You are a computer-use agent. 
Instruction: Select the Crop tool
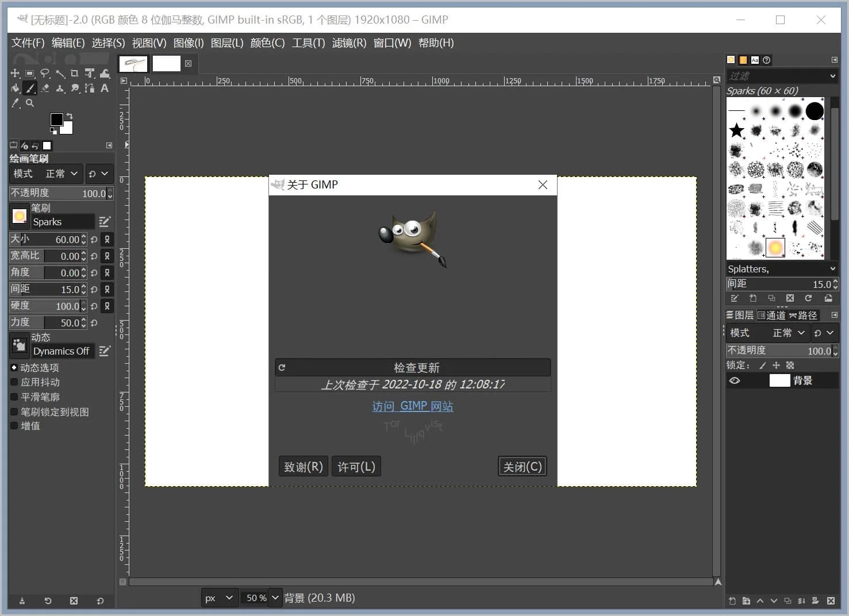75,74
